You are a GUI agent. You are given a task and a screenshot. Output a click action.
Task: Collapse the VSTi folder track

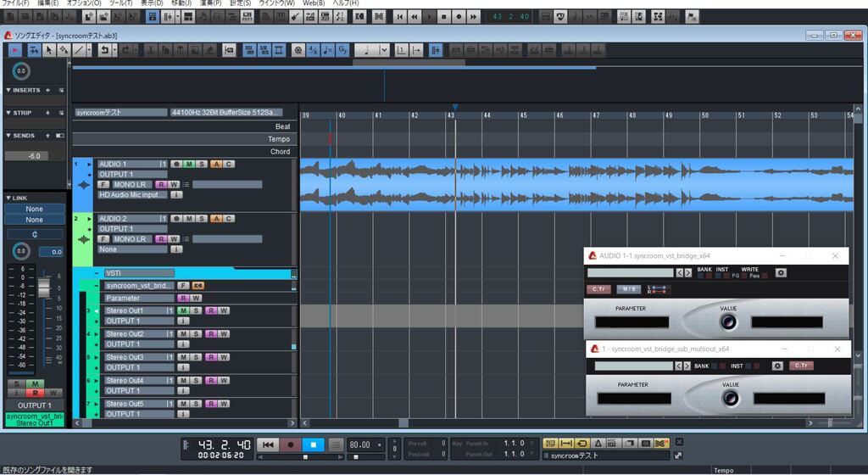tap(97, 273)
